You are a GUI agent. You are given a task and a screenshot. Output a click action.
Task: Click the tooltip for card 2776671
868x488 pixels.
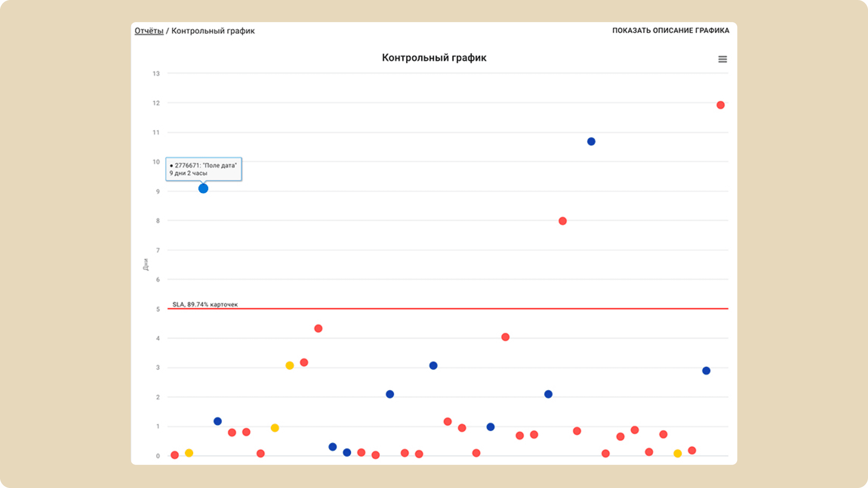[203, 169]
